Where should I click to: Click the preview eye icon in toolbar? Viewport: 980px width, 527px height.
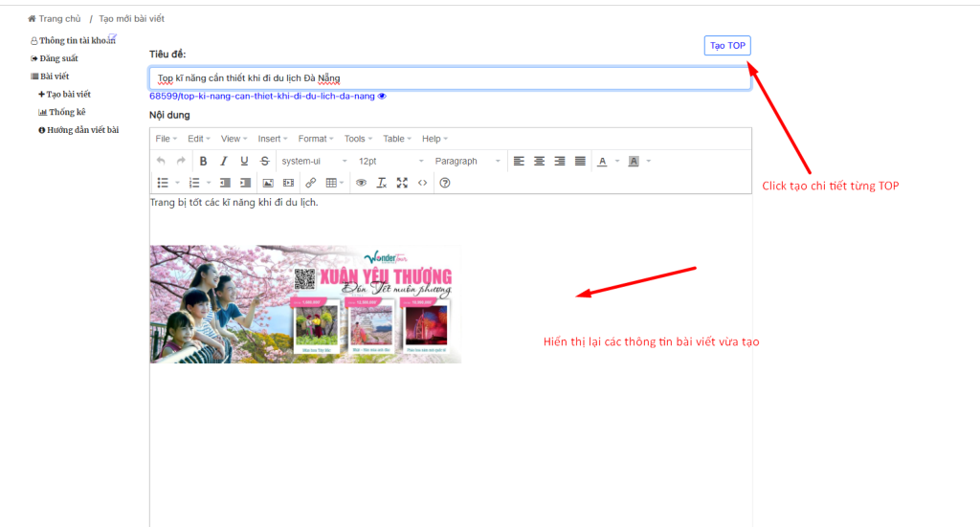pos(362,183)
